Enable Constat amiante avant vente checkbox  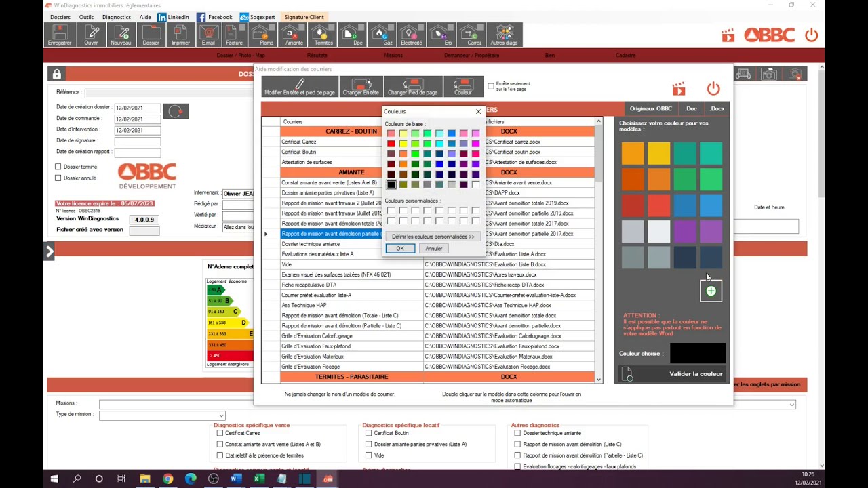[220, 444]
